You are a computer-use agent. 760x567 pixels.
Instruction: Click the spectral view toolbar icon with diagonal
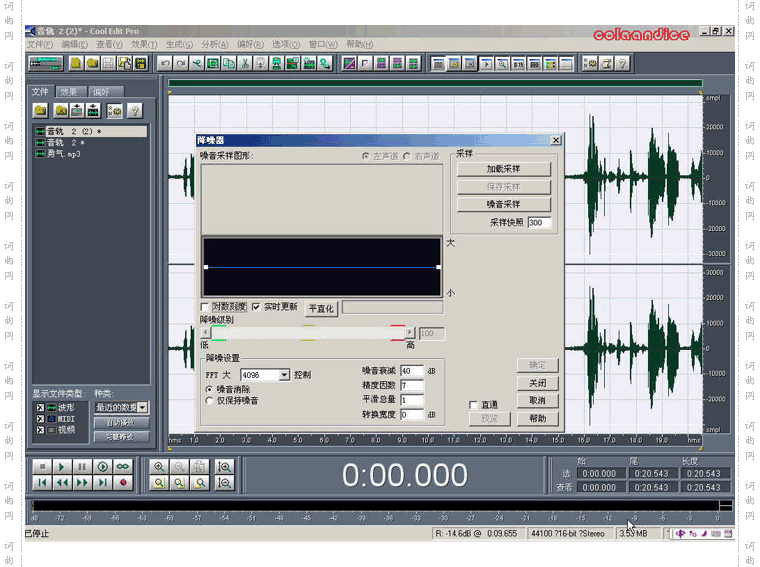point(349,63)
